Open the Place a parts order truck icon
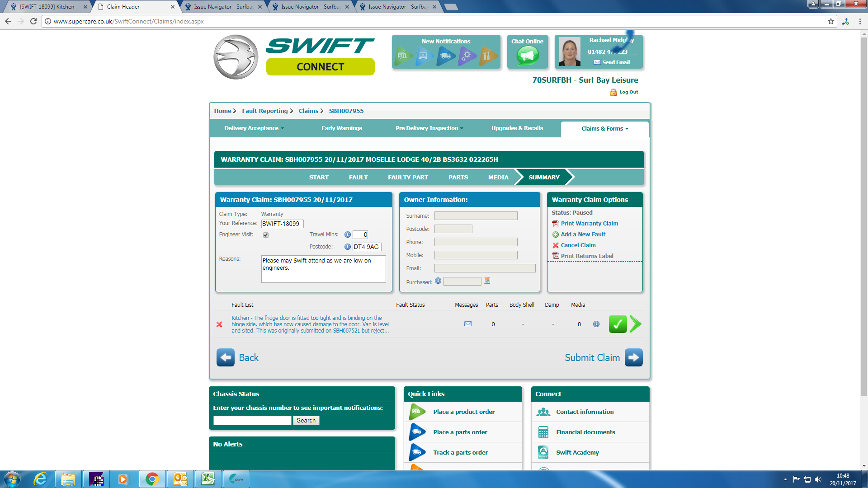 [x=417, y=432]
